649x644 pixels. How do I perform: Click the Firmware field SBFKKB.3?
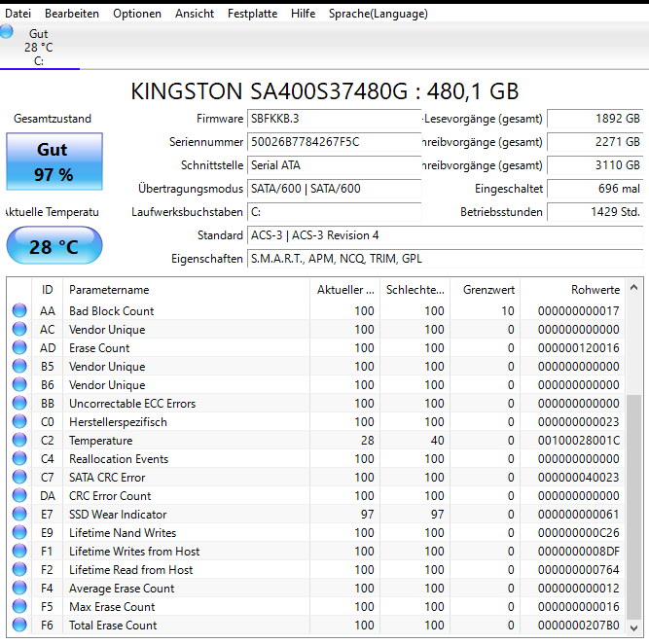[x=334, y=119]
